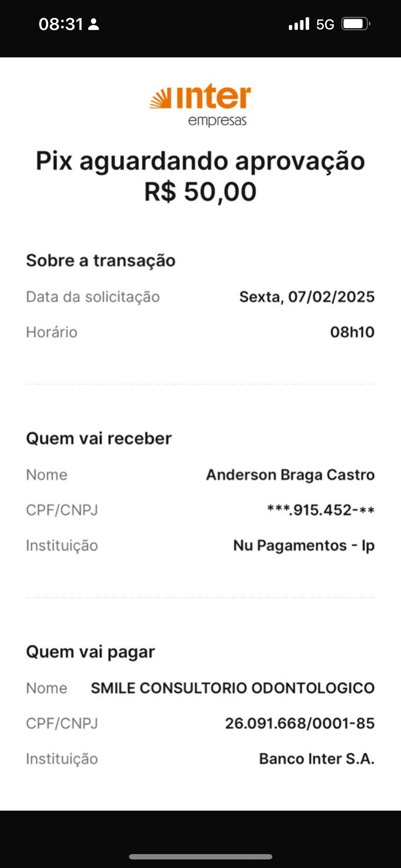The height and width of the screenshot is (868, 401).
Task: Tap the cellular signal bars icon
Action: (x=299, y=24)
